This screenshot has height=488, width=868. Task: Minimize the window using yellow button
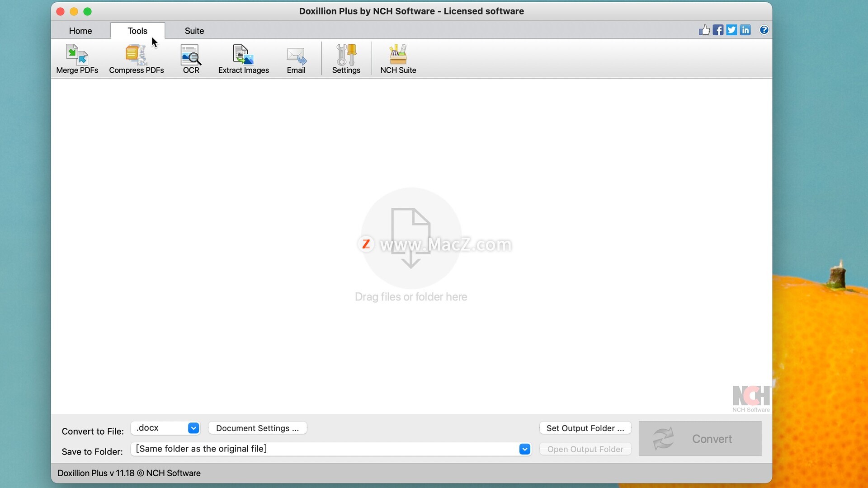click(x=74, y=11)
